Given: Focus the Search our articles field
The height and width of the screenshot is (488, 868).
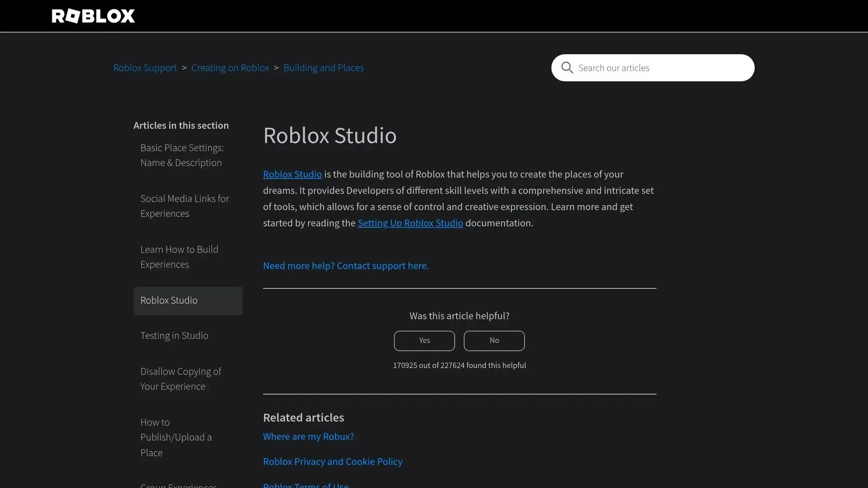Looking at the screenshot, I should click(661, 68).
